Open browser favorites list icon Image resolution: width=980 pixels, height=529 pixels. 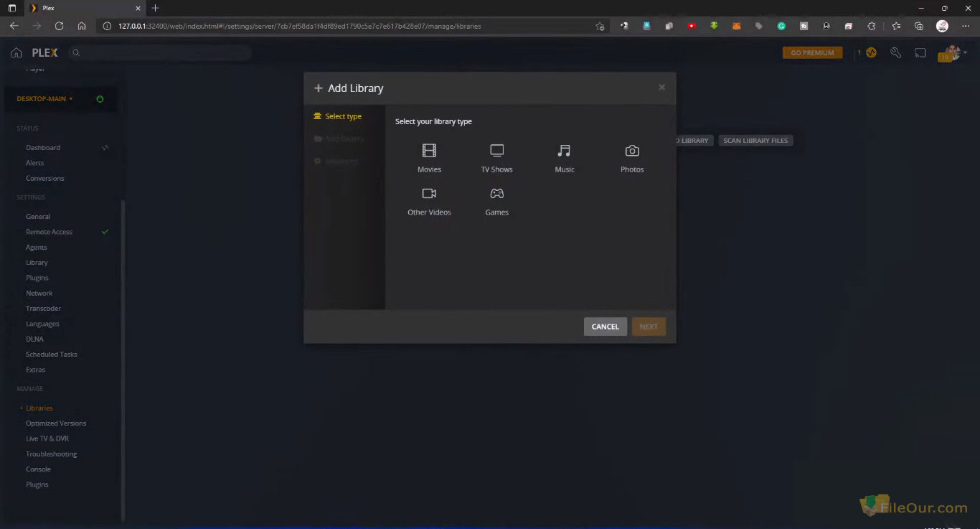[x=896, y=26]
